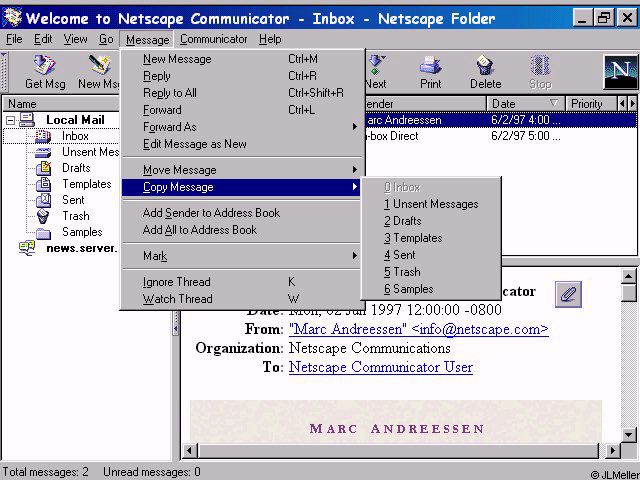Toggle Date column sort arrow
Viewport: 640px width, 480px height.
553,103
